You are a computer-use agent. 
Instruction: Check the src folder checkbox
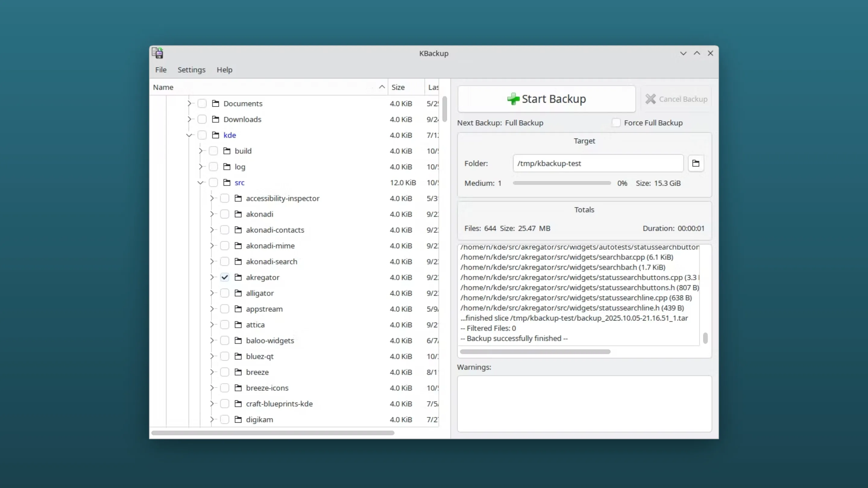pyautogui.click(x=213, y=183)
